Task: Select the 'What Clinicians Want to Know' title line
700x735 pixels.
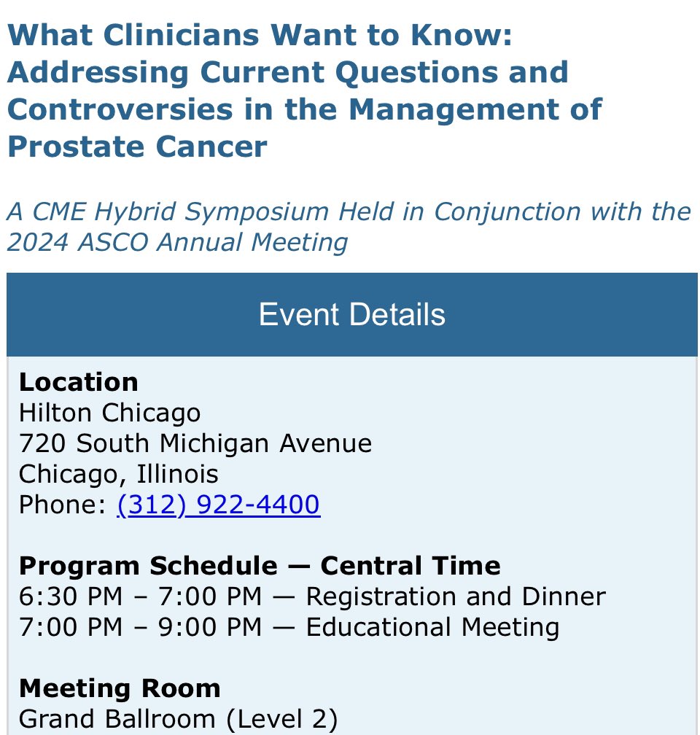Action: click(x=260, y=35)
